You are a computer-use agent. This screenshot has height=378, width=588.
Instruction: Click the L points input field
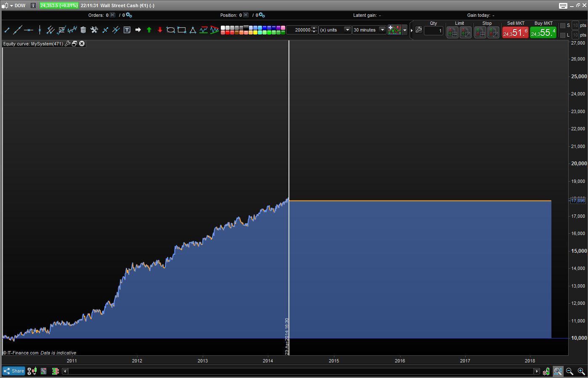coord(575,35)
